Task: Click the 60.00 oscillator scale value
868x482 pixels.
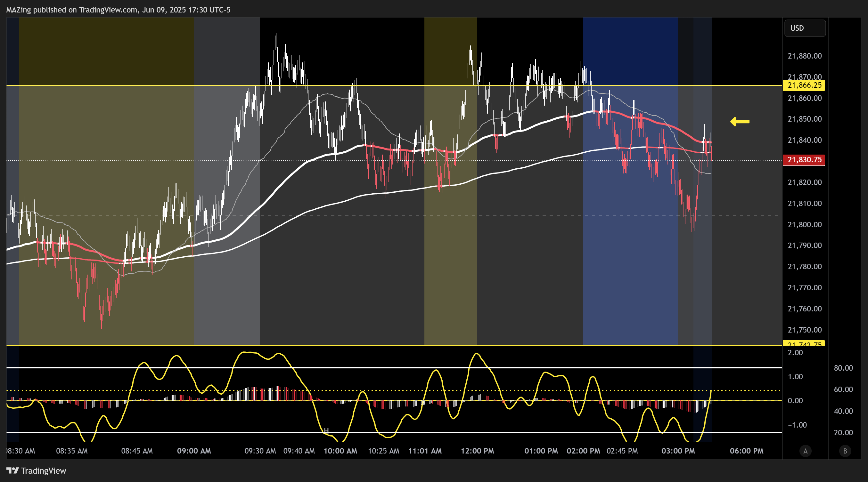Action: (x=843, y=390)
